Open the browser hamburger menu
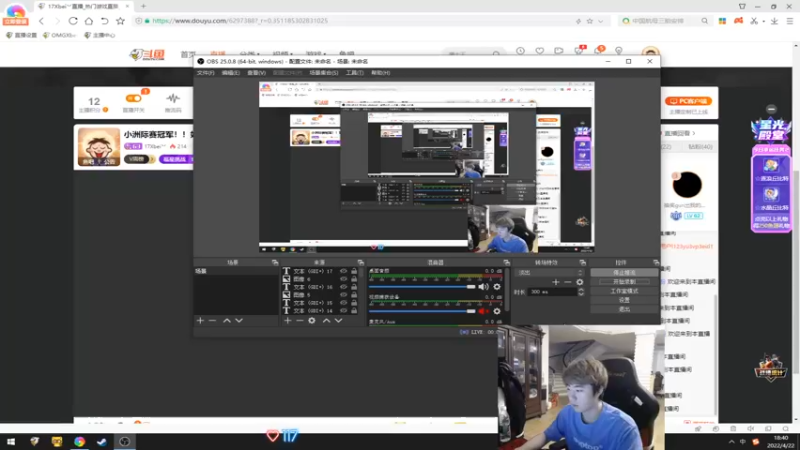The image size is (800, 450). click(790, 21)
